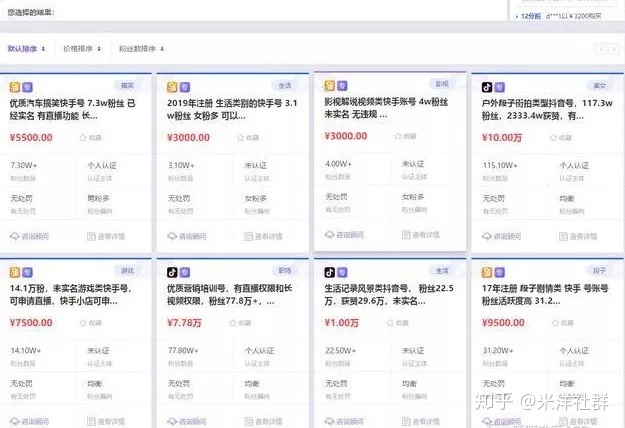This screenshot has width=625, height=428.
Task: Click the 收藏 star beside ¥1.00万
Action: 390,323
